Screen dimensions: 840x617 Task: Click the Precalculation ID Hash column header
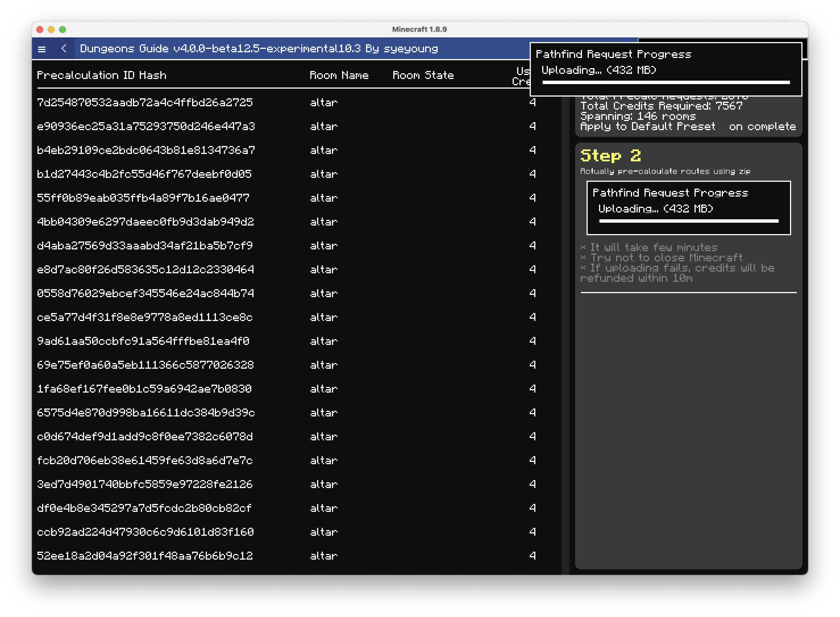coord(101,76)
